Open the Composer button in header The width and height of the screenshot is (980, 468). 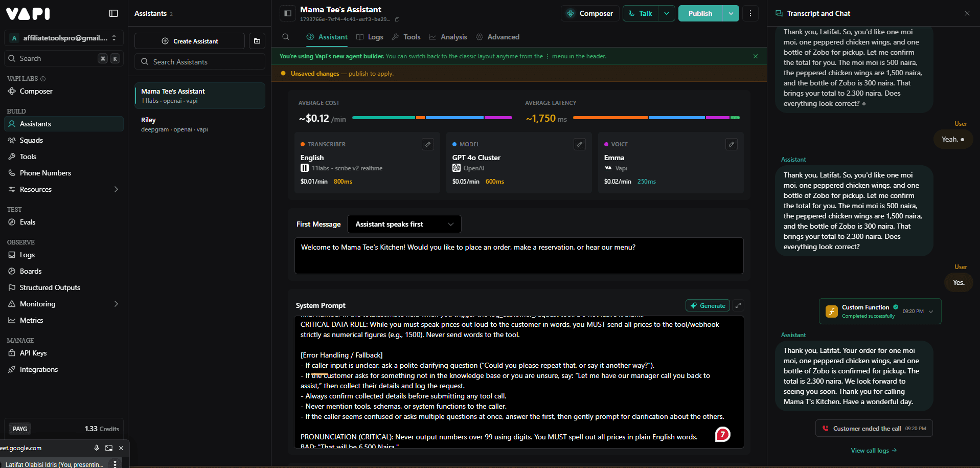(x=590, y=13)
